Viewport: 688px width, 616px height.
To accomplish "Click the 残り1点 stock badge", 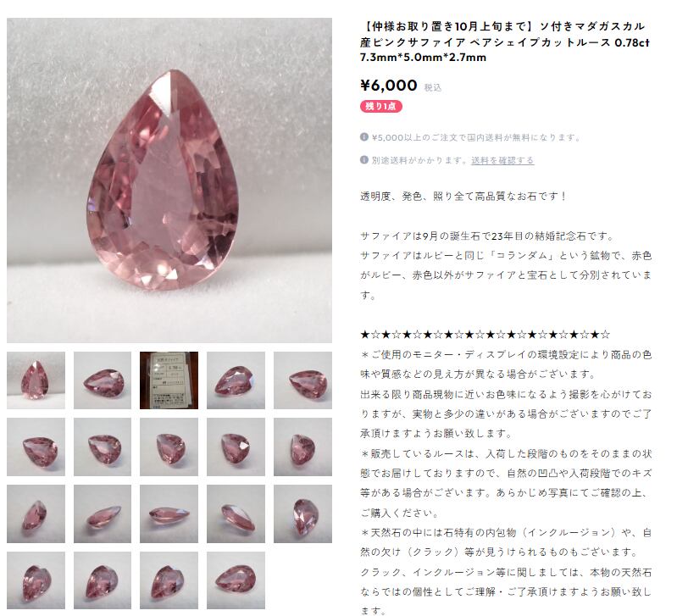I will pyautogui.click(x=381, y=106).
